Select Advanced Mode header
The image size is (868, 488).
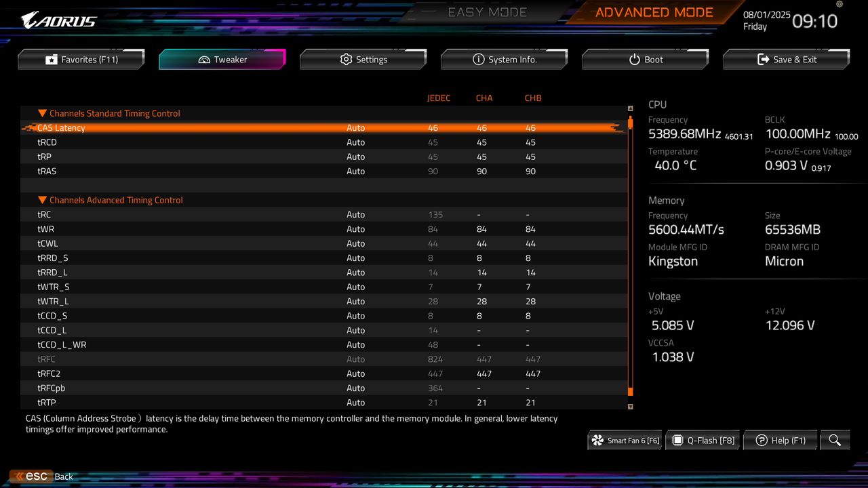[654, 12]
